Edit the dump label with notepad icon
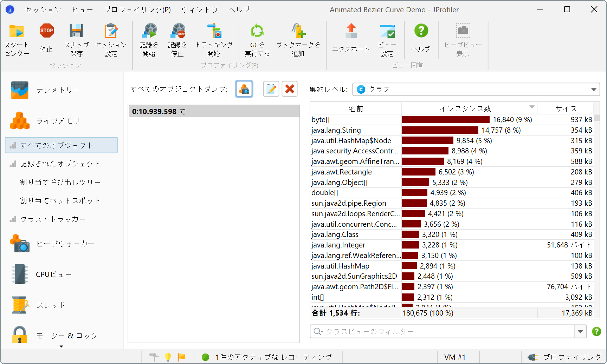 point(271,89)
